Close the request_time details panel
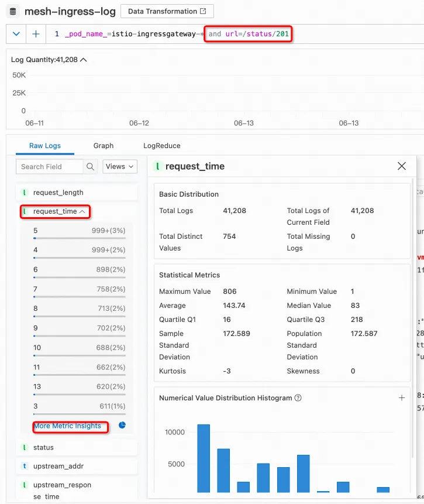Screen dimensions: 424x504 (x=402, y=166)
